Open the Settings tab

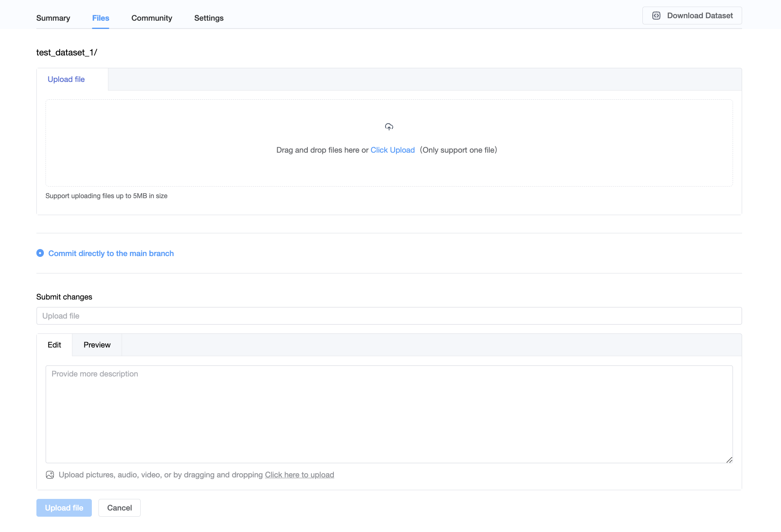208,18
